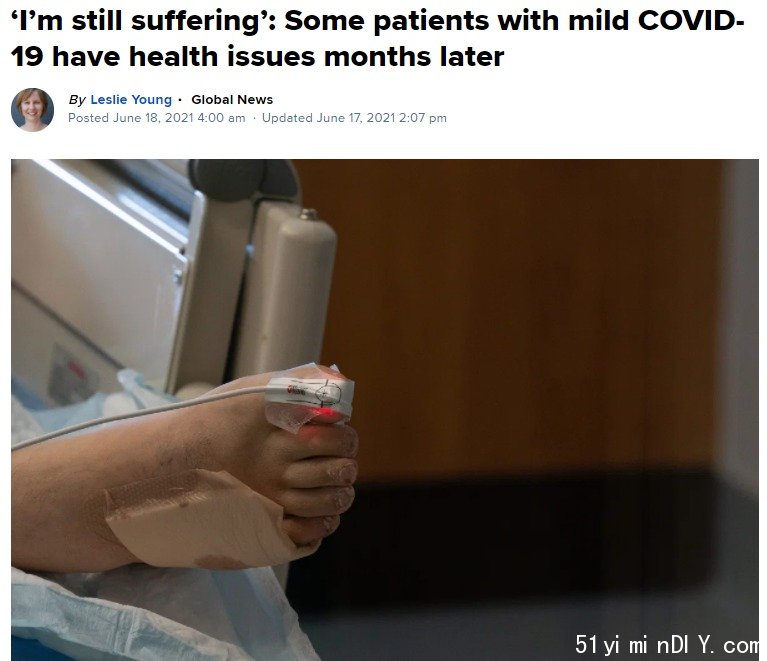Click the glowing red pulse oximeter sensor
The height and width of the screenshot is (661, 767).
coord(323,415)
